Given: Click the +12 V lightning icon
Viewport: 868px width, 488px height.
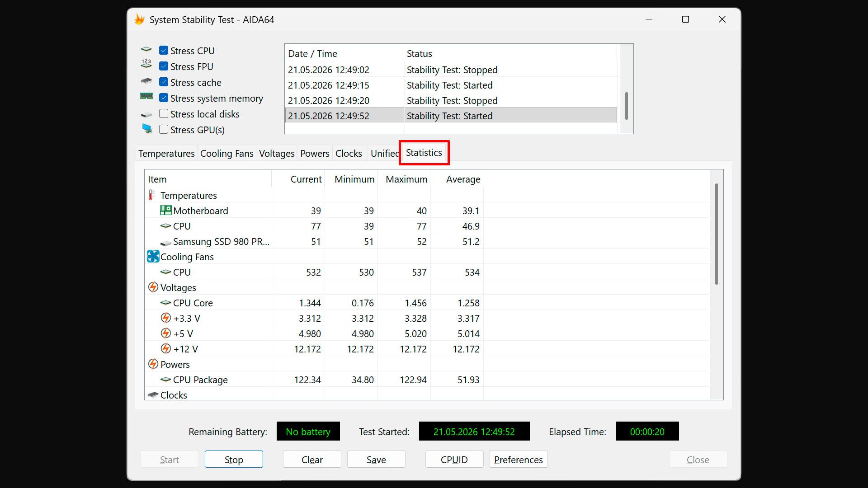Looking at the screenshot, I should tap(166, 348).
